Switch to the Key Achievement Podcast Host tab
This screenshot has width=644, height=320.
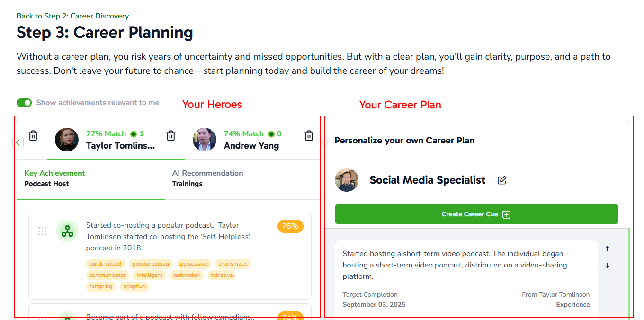click(54, 178)
